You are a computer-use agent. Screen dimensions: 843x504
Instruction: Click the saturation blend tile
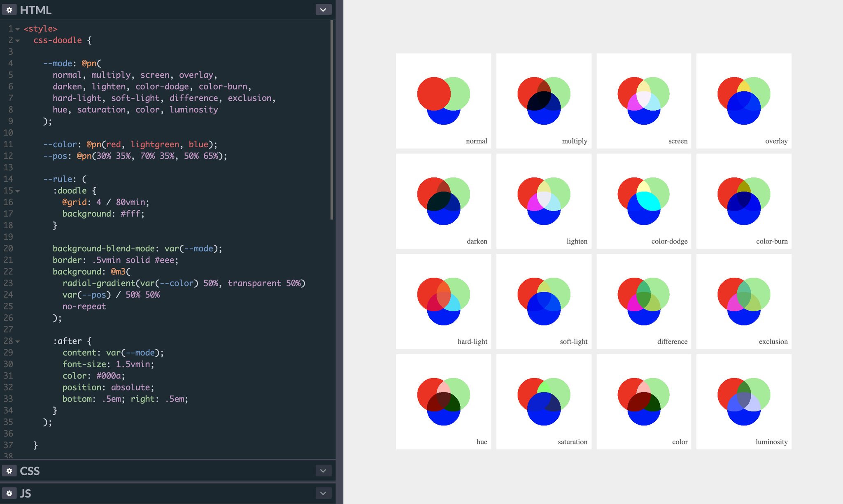click(x=544, y=402)
